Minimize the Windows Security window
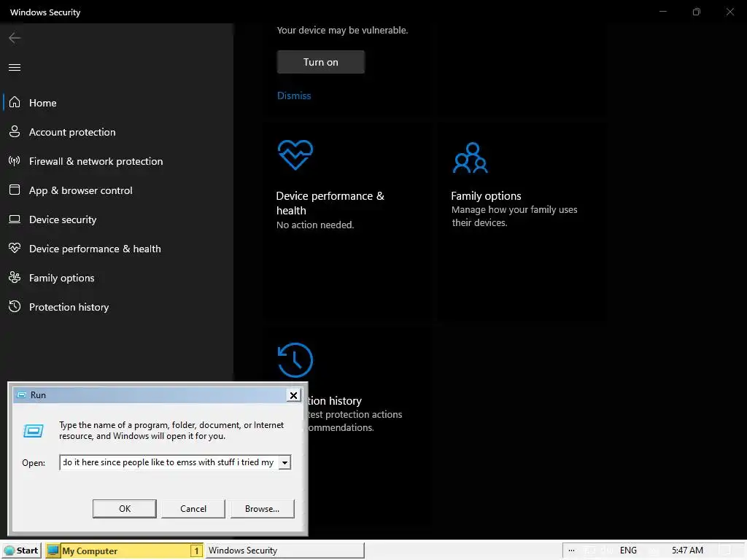 [x=662, y=12]
